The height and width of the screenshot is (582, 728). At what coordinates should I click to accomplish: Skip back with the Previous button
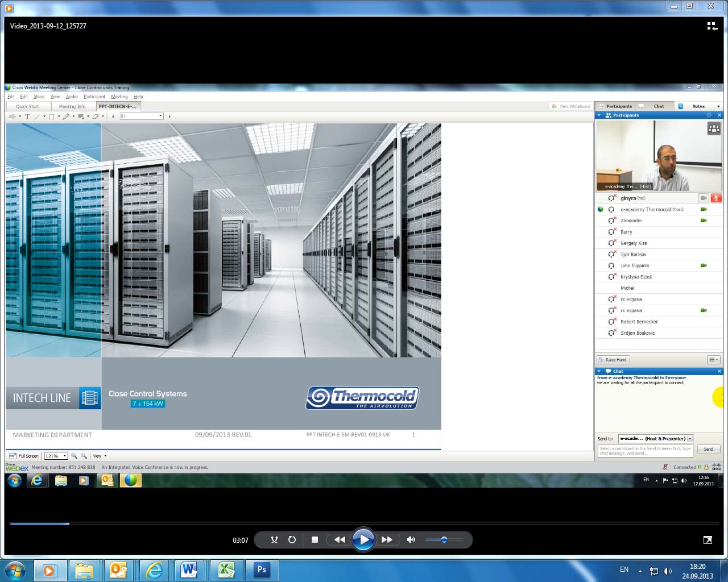(340, 540)
